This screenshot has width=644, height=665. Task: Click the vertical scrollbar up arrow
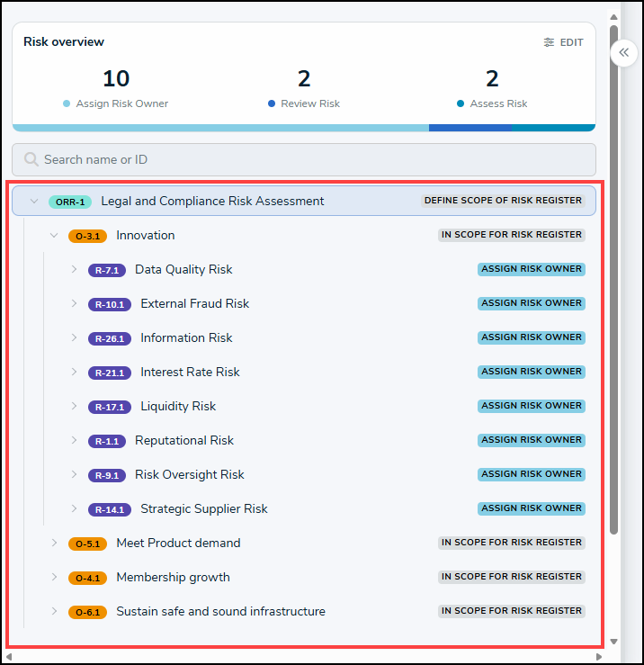[613, 17]
